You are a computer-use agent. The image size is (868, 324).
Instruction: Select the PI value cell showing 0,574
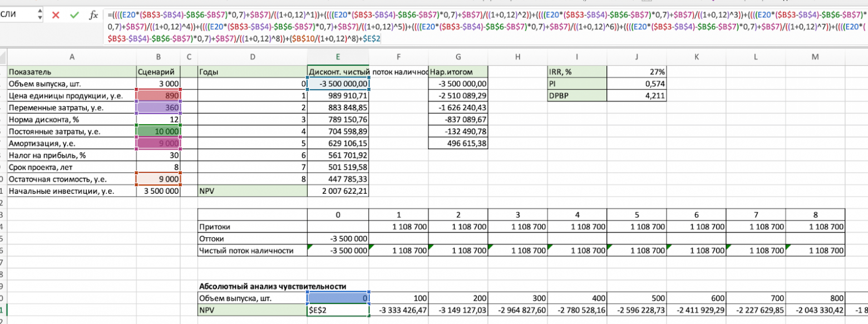coord(637,84)
